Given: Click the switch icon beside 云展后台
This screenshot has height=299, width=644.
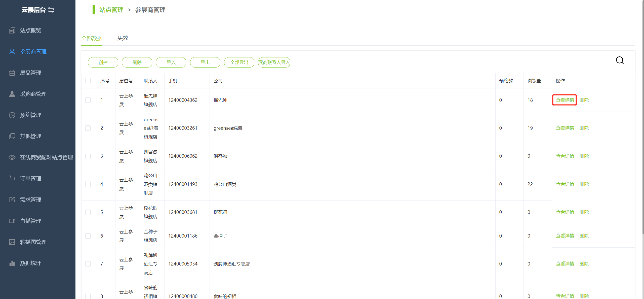Looking at the screenshot, I should [51, 10].
